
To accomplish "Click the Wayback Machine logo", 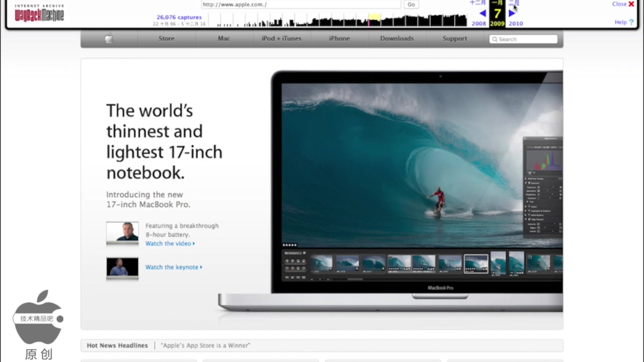I will pos(39,13).
